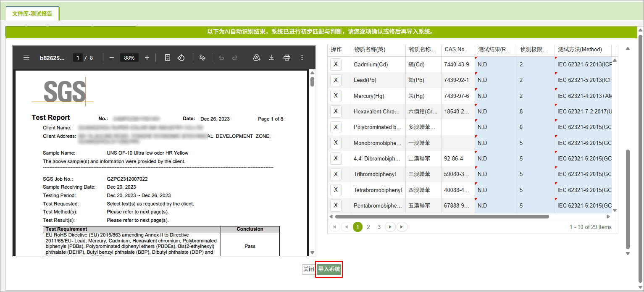Viewport: 644px width, 292px height.
Task: Click the 关闭 button
Action: (x=309, y=269)
